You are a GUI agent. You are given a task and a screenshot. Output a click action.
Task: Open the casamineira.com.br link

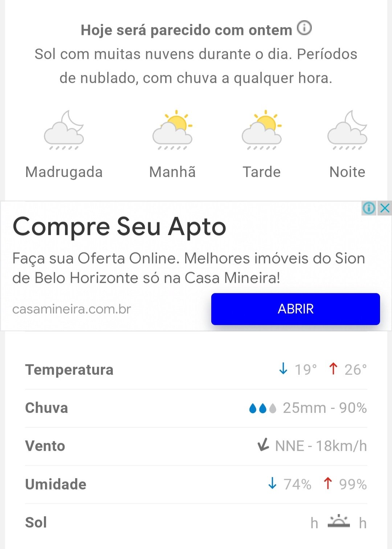point(72,309)
